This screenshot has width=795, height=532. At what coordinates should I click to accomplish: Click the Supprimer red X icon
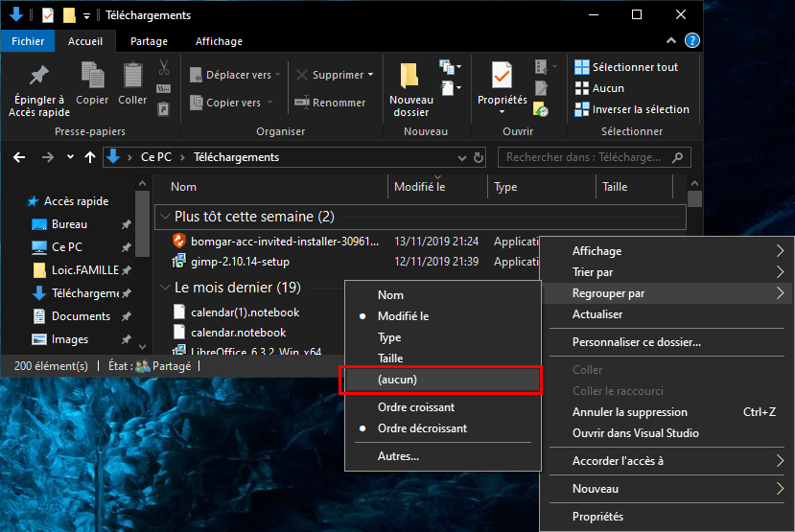point(302,75)
